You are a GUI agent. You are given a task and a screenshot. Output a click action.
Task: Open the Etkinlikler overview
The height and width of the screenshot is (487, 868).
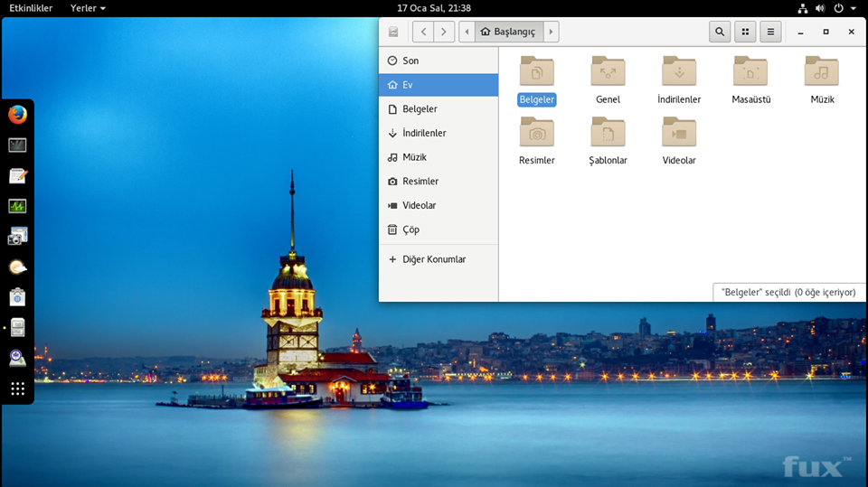click(31, 8)
